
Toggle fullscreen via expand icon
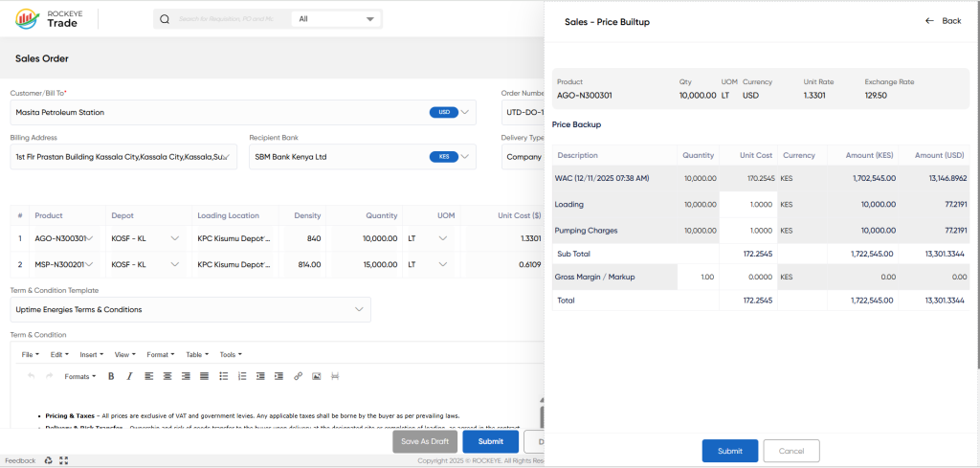[63, 460]
